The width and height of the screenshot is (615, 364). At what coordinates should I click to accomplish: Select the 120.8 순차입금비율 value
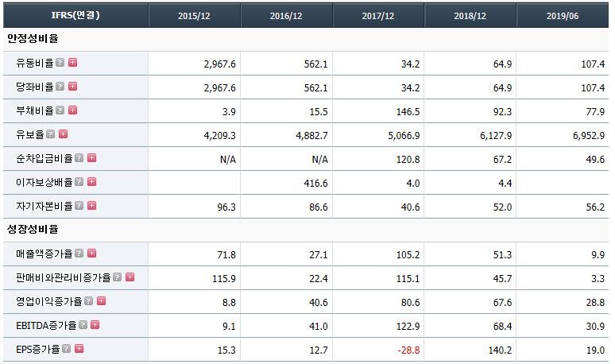coord(408,160)
